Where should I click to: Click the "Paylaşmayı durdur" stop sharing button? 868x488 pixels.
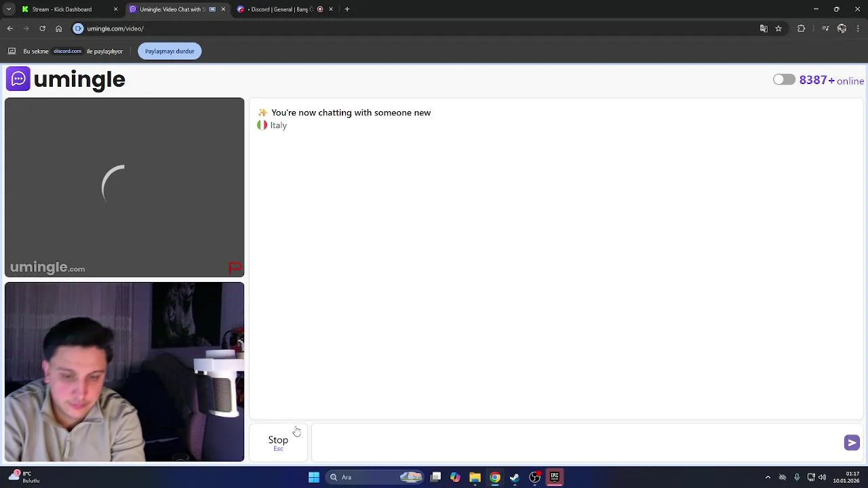pos(170,51)
